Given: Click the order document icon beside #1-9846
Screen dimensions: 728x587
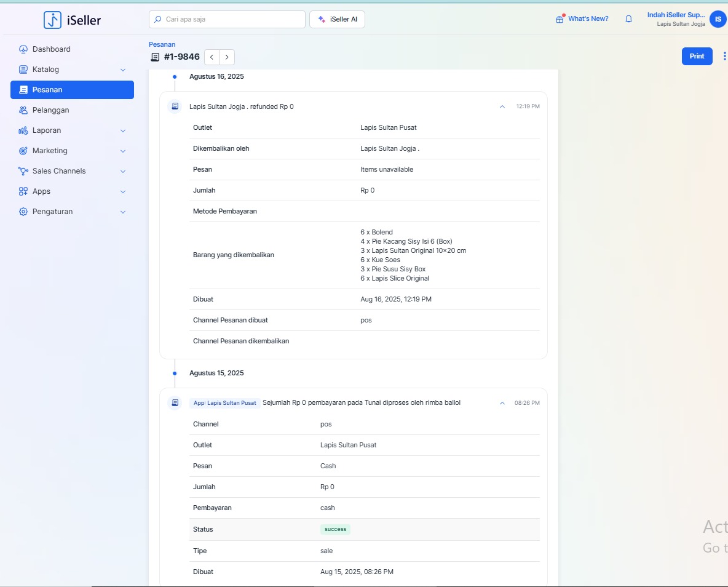Looking at the screenshot, I should pos(155,57).
